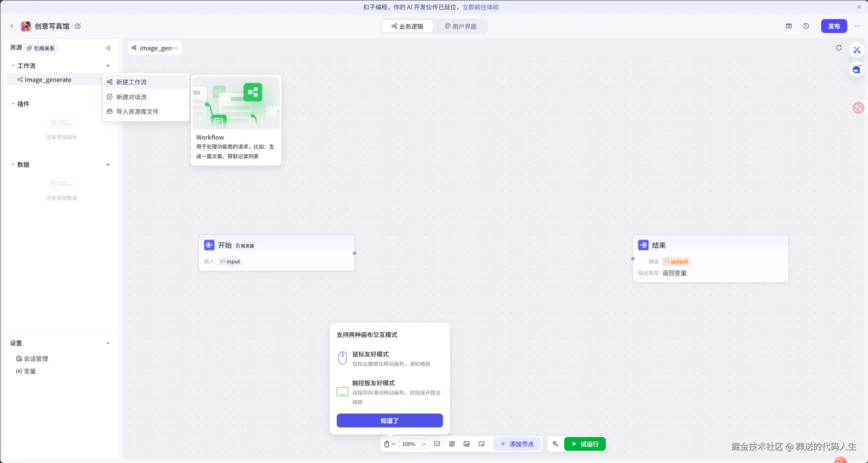Click the 发布 publish button

coord(834,26)
